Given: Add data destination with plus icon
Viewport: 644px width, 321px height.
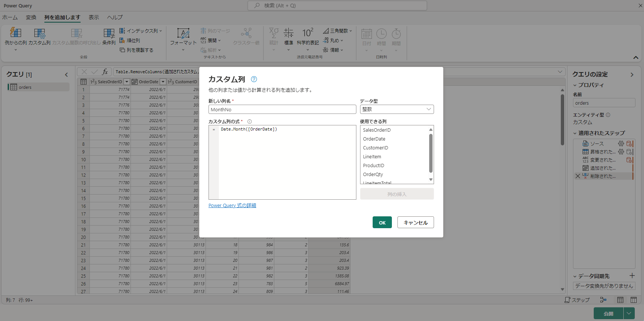Looking at the screenshot, I should (632, 276).
